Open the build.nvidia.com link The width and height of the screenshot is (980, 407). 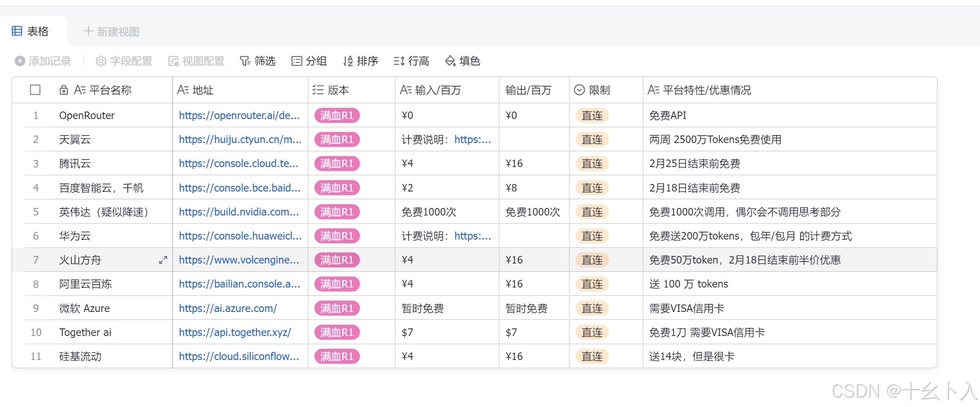click(239, 212)
